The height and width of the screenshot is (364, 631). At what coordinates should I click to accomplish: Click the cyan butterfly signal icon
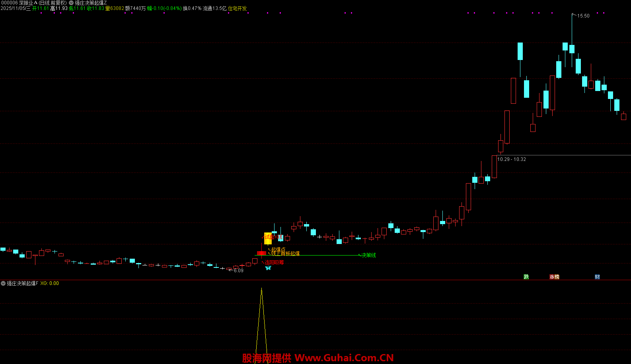click(x=268, y=268)
